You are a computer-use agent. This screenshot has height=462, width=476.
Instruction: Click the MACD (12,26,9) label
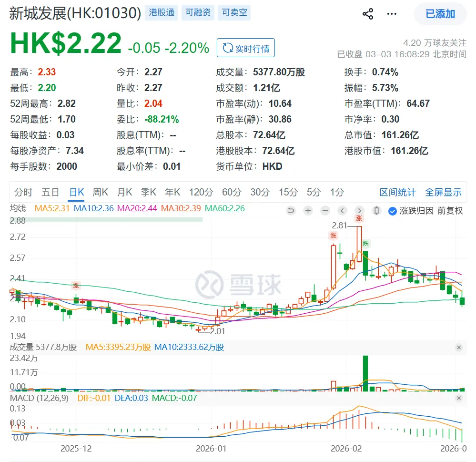pos(39,398)
